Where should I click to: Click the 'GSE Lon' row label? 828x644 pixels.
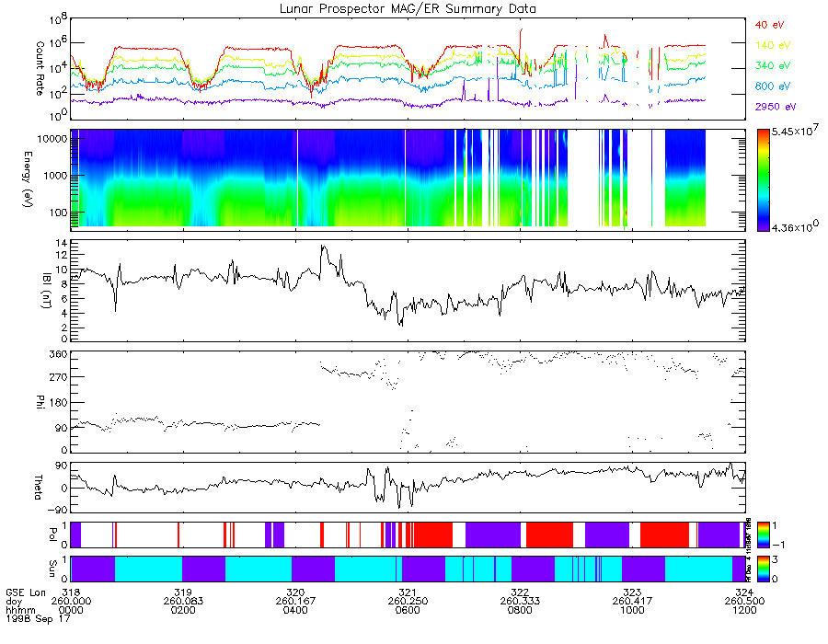point(26,592)
